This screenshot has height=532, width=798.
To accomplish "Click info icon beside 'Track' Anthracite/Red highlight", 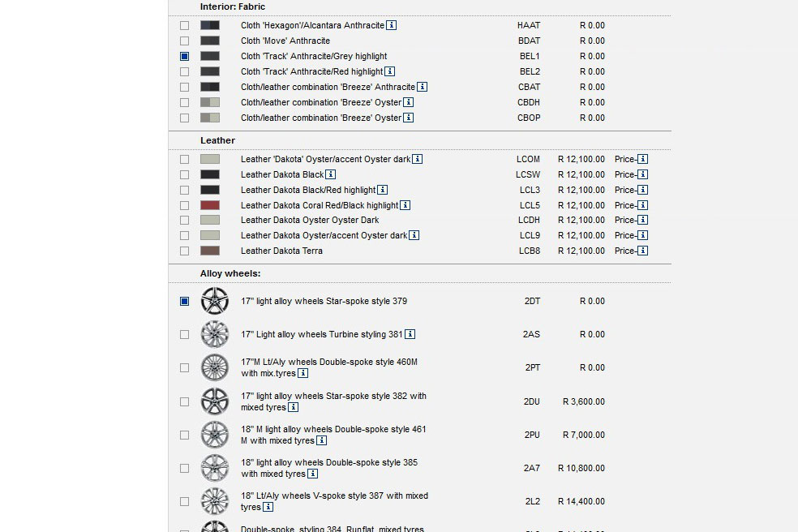I will click(x=390, y=71).
